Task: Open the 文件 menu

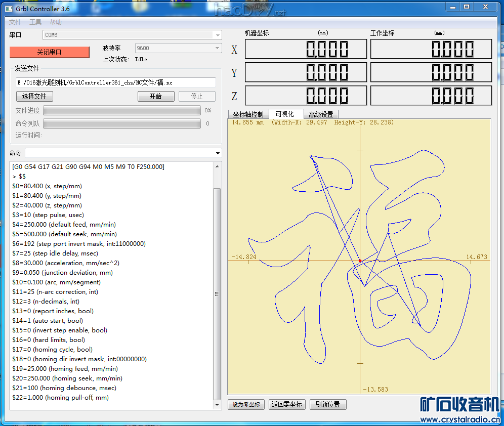Action: pyautogui.click(x=15, y=22)
